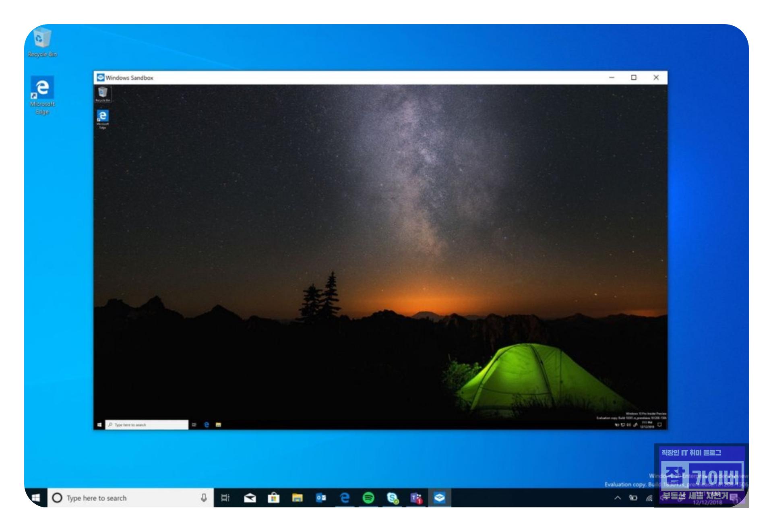
Task: Launch Microsoft Store from taskbar
Action: point(274,498)
